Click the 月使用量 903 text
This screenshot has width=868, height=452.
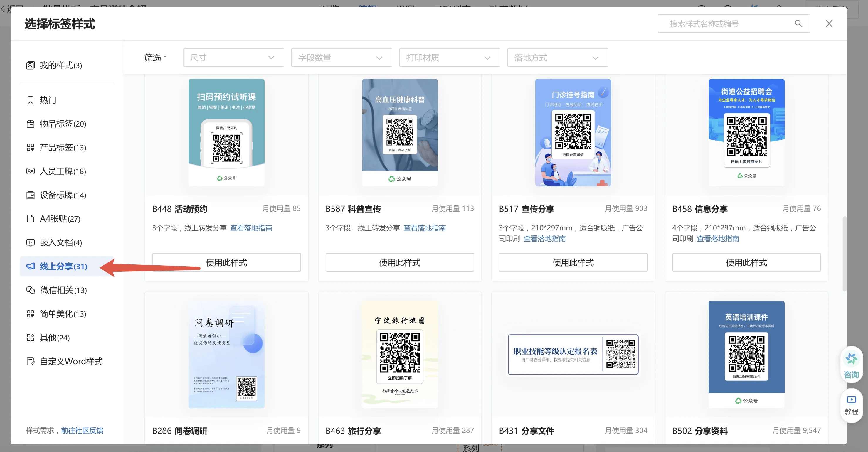tap(626, 208)
